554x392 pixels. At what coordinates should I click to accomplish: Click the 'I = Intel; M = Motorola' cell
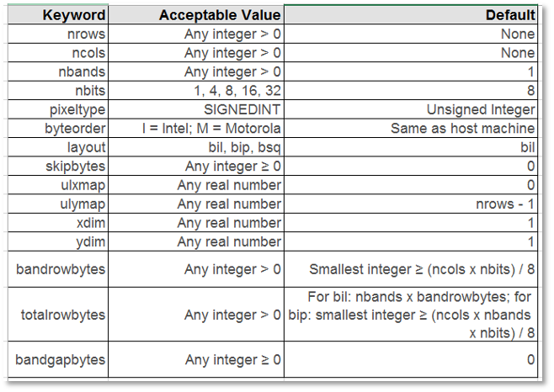[211, 129]
